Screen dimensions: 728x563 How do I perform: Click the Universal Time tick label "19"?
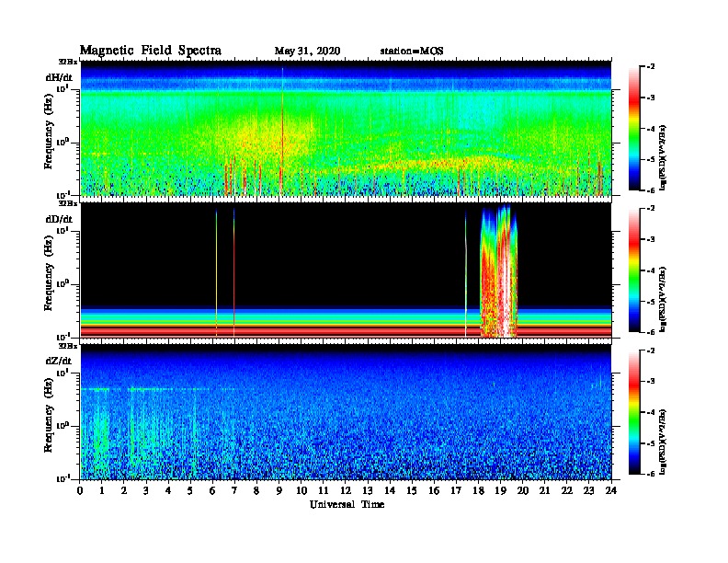click(x=500, y=491)
